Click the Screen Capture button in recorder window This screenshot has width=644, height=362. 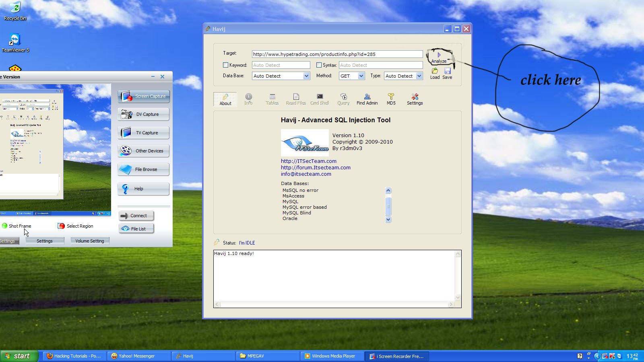point(144,97)
